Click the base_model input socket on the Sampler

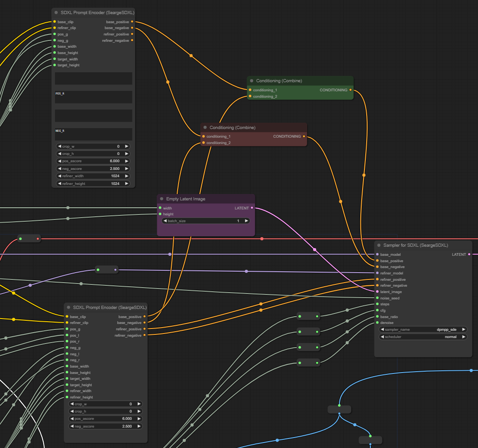(377, 254)
